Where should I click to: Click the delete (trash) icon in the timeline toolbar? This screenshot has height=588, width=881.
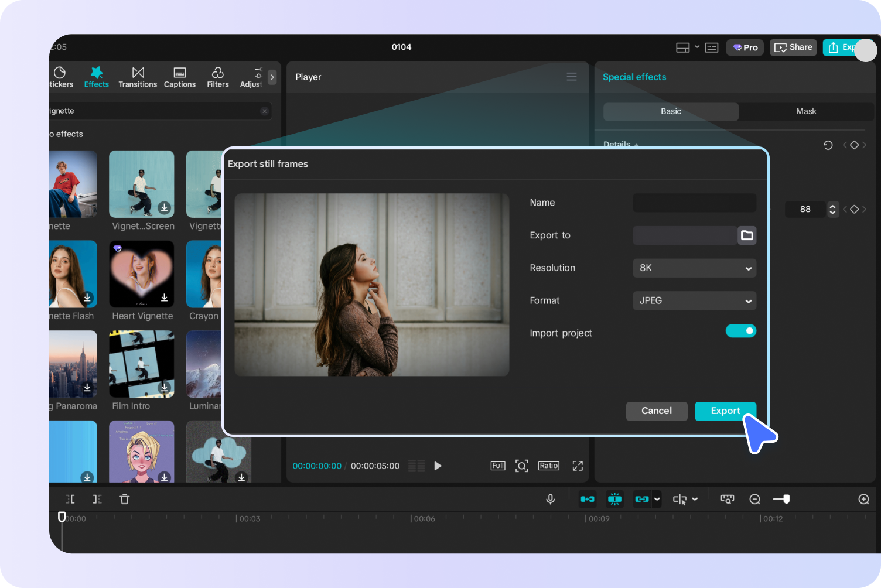[x=124, y=499]
